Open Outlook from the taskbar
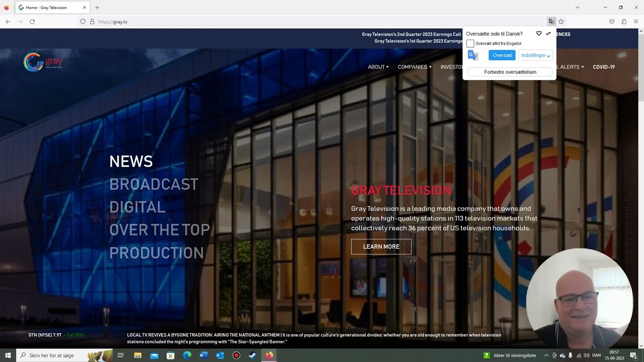This screenshot has height=362, width=644. point(220,355)
